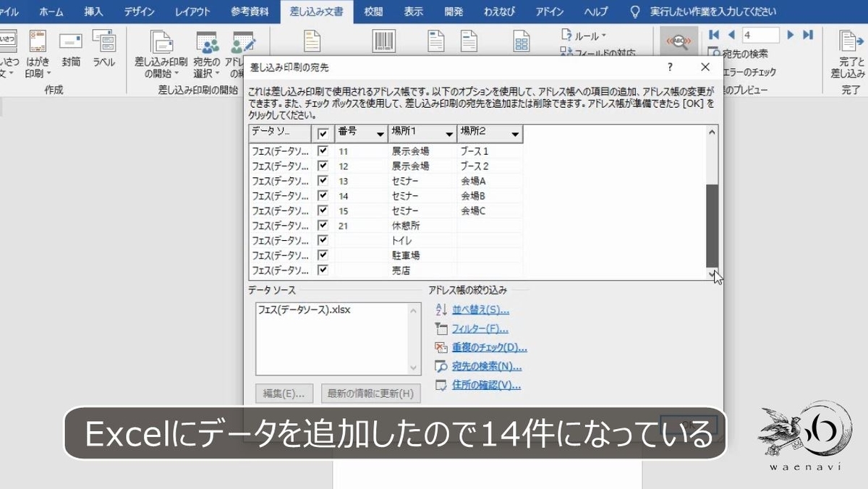Toggle the select-all checkbox in the header
The height and width of the screenshot is (489, 868).
[x=323, y=134]
